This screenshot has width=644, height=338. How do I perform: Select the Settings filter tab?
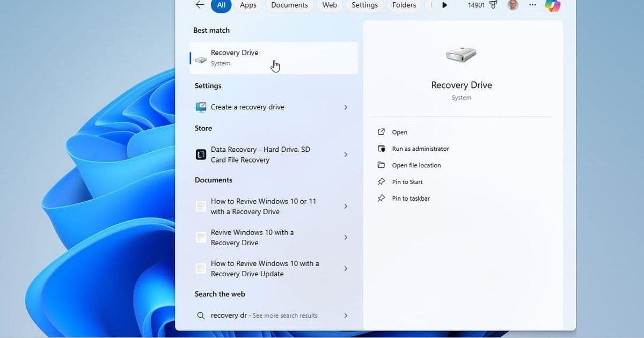click(x=364, y=5)
